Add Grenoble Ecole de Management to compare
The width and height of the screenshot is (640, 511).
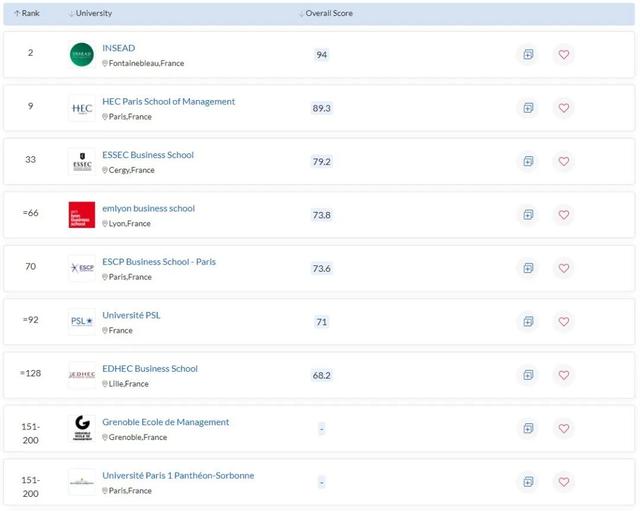pos(528,429)
